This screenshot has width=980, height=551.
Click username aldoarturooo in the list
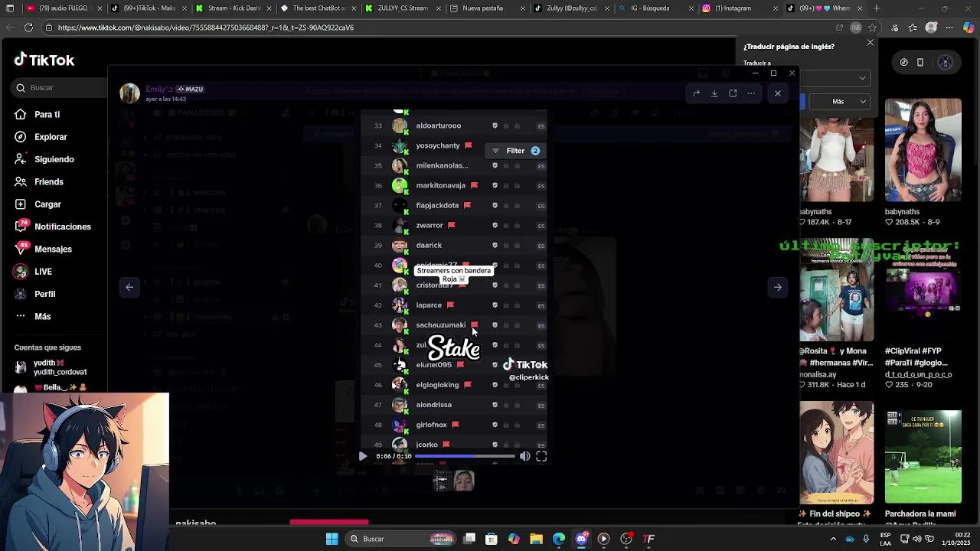pyautogui.click(x=438, y=126)
